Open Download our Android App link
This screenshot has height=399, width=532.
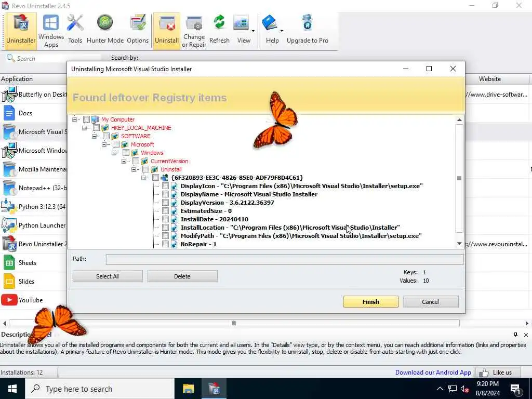433,373
